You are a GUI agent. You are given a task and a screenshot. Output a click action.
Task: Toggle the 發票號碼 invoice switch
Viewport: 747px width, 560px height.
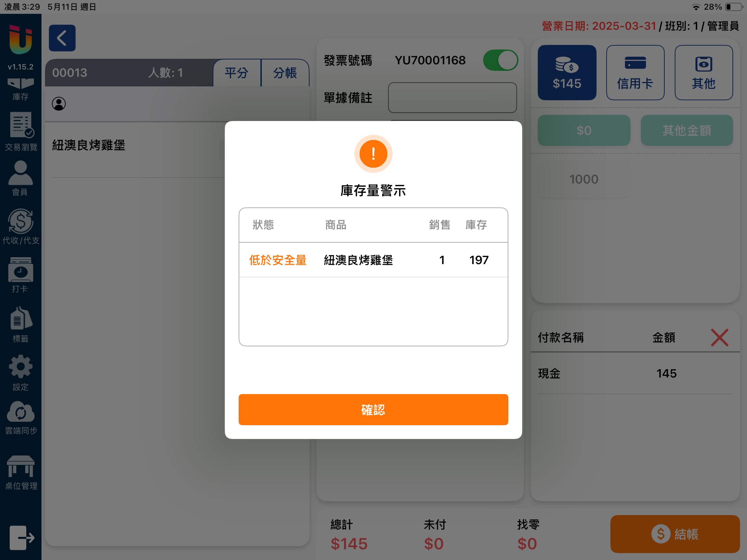[x=500, y=60]
